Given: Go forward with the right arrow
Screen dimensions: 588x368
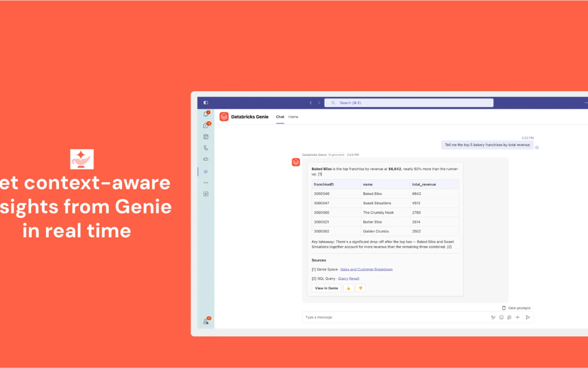Looking at the screenshot, I should click(319, 103).
